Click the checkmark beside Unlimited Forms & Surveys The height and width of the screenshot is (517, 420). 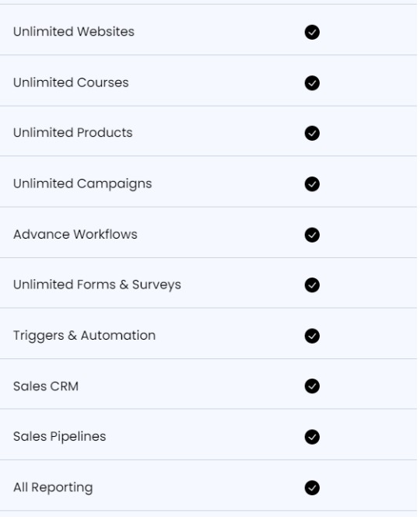(x=312, y=285)
